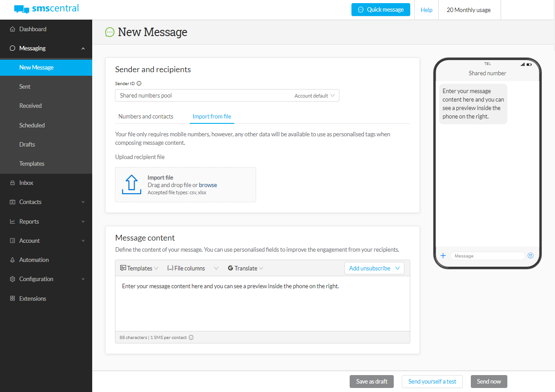Click the Reports chart icon
555x392 pixels.
[12, 221]
